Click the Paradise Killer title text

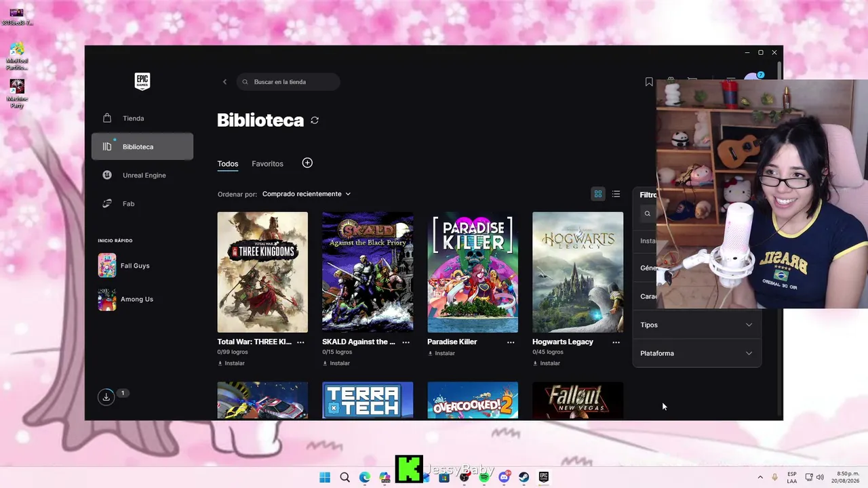452,342
